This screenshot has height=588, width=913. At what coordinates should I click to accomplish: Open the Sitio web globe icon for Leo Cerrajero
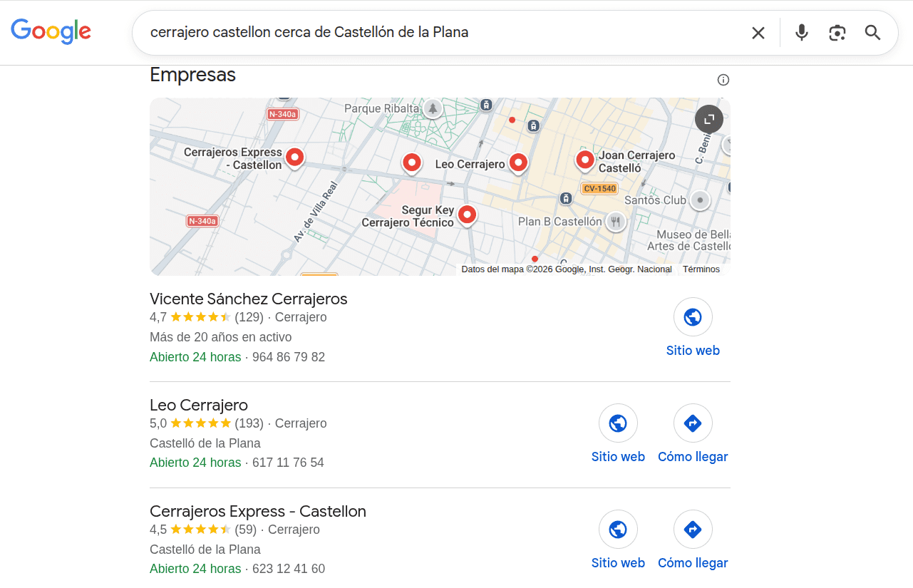618,423
